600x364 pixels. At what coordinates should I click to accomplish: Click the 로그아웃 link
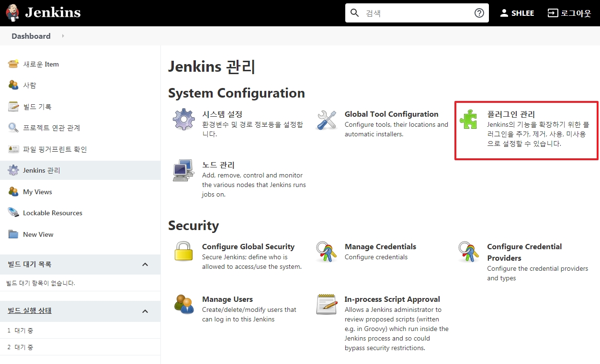[576, 13]
